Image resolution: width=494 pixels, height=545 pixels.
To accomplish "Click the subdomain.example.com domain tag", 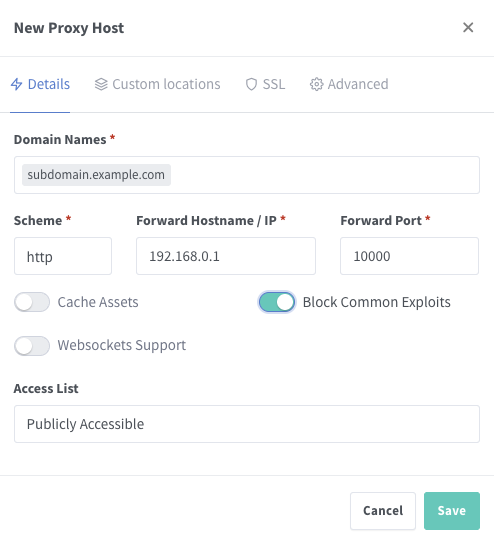I will point(96,175).
